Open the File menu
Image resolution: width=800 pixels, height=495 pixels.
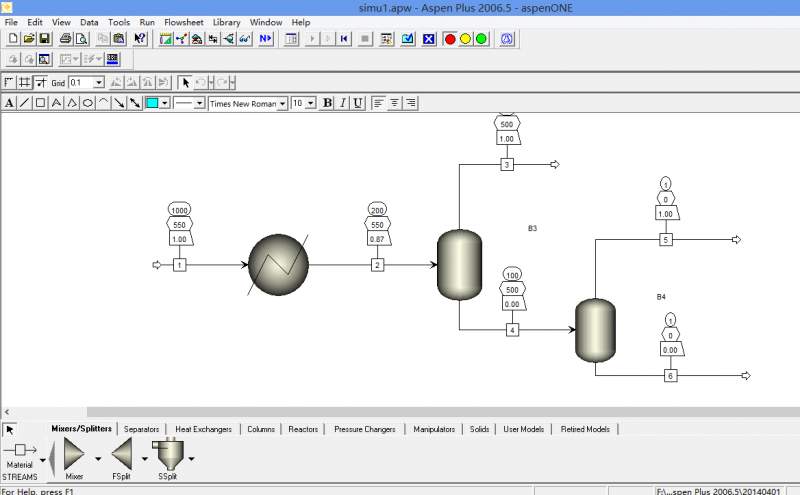(11, 22)
